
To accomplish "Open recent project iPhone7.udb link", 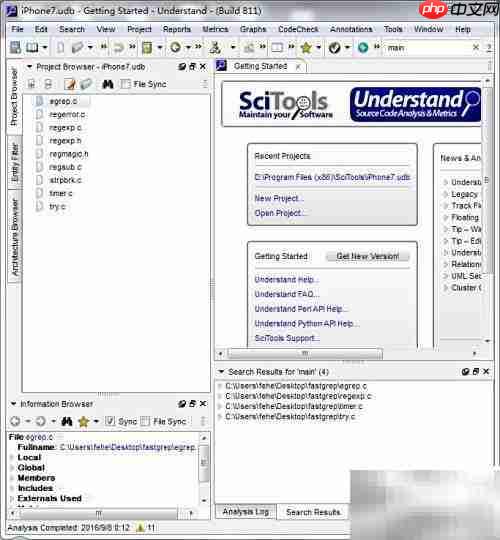I will (x=332, y=177).
